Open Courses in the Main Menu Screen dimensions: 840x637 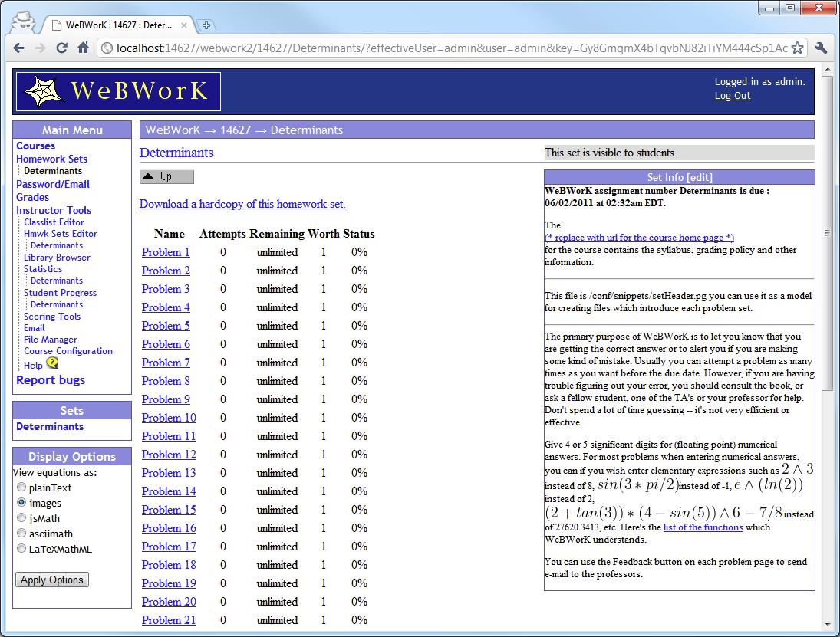(x=35, y=146)
